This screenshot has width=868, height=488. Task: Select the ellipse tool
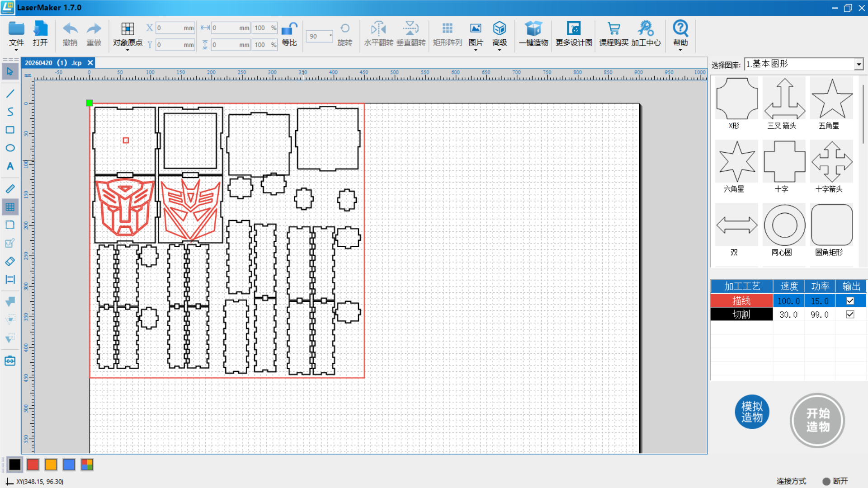(10, 148)
